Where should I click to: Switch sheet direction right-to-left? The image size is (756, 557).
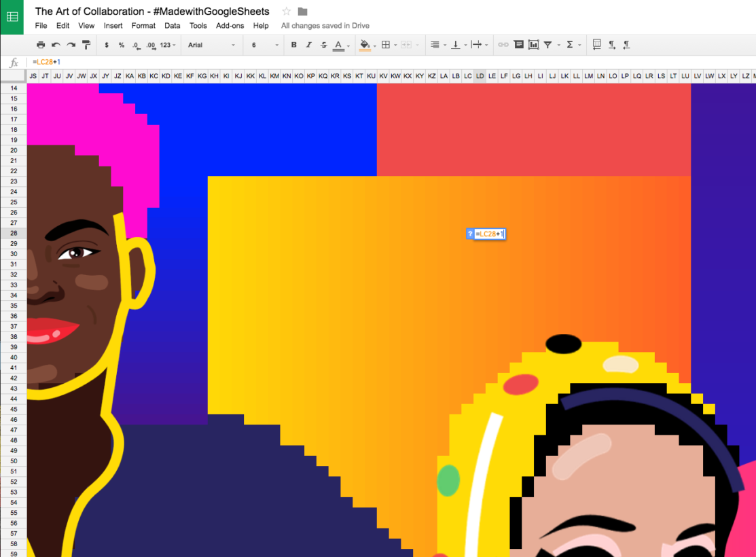coord(597,45)
